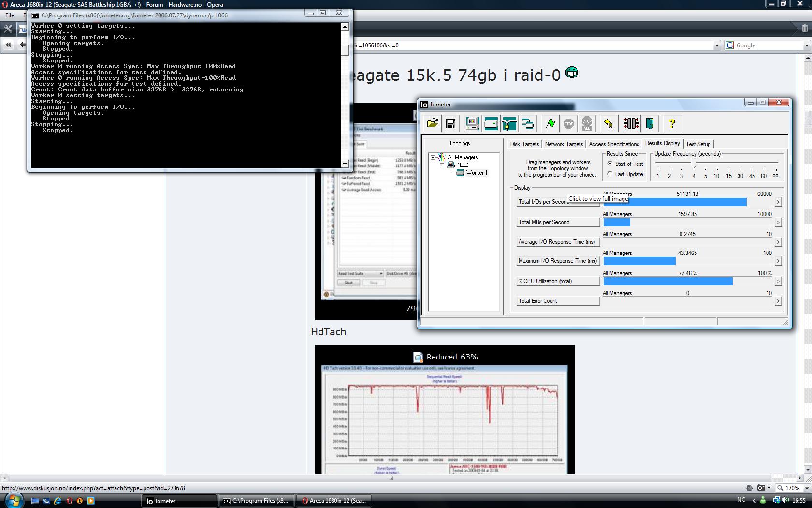Expand arrow beside Total I/Os per Second bar
812x508 pixels.
[778, 202]
